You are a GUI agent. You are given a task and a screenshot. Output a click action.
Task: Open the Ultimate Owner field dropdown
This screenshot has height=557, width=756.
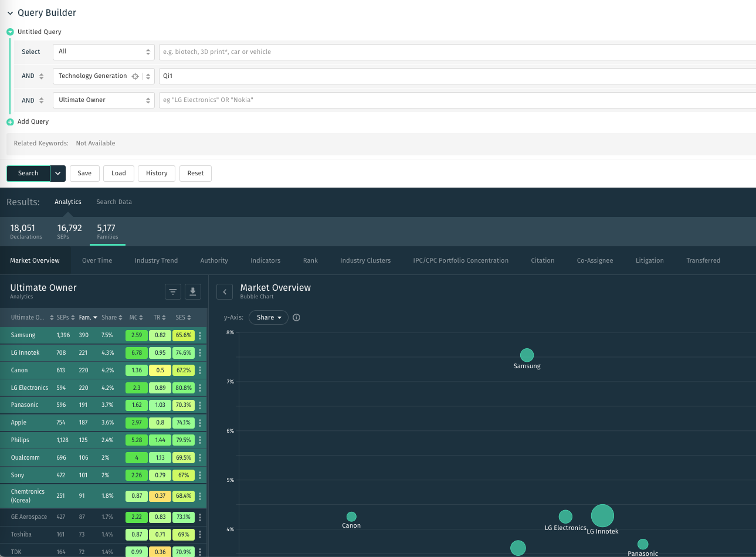pos(104,100)
